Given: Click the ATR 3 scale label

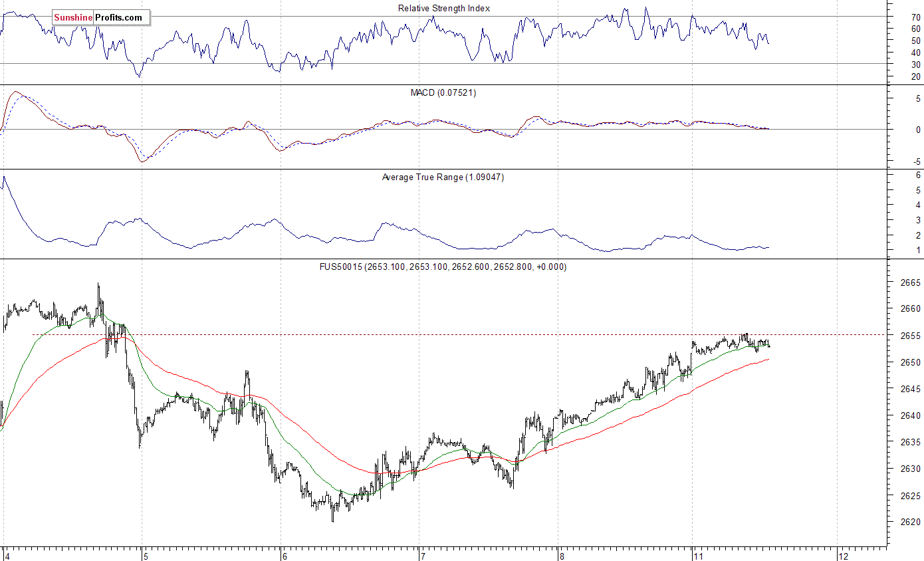Looking at the screenshot, I should (918, 220).
